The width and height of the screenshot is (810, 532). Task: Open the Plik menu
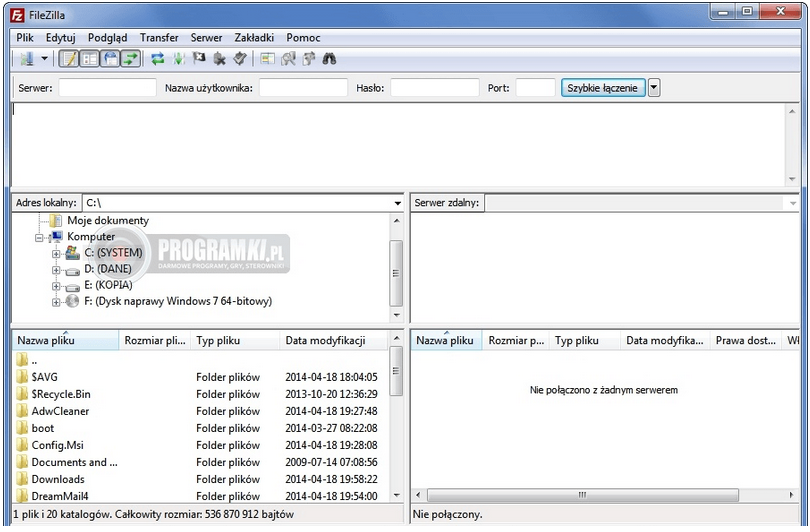click(25, 38)
